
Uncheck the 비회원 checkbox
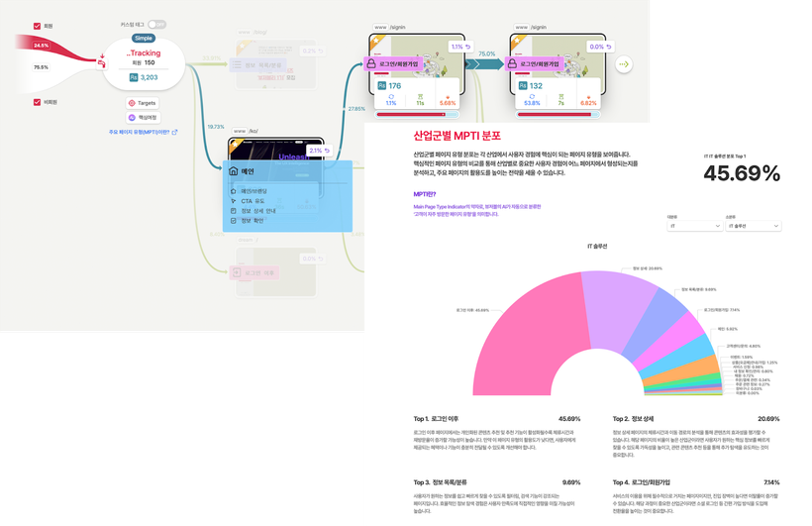(x=37, y=102)
